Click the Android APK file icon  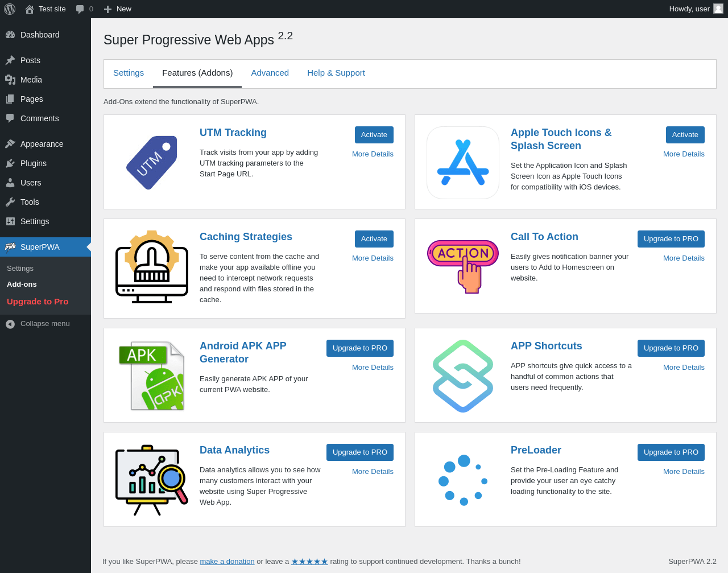pyautogui.click(x=152, y=376)
